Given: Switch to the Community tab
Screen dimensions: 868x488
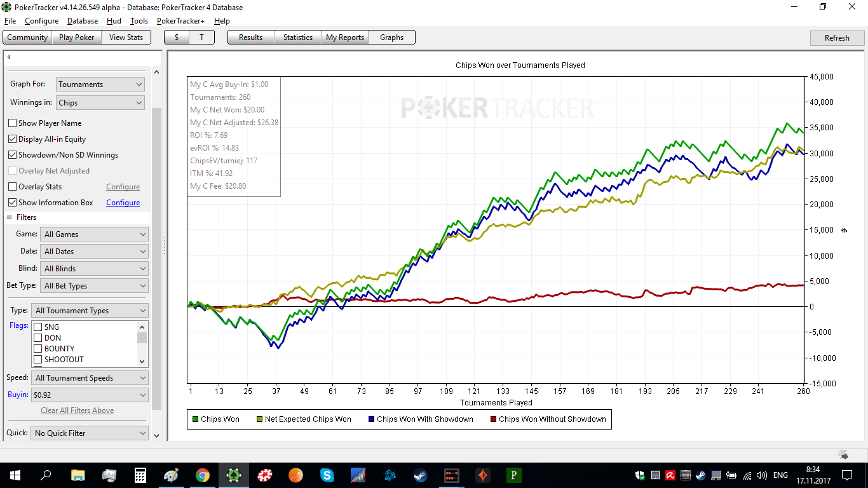Looking at the screenshot, I should point(27,37).
